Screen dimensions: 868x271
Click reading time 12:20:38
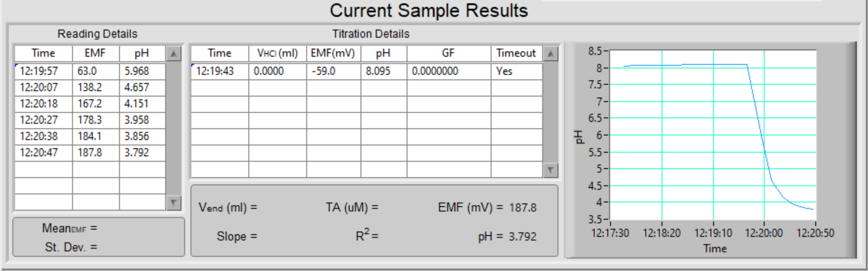(43, 136)
